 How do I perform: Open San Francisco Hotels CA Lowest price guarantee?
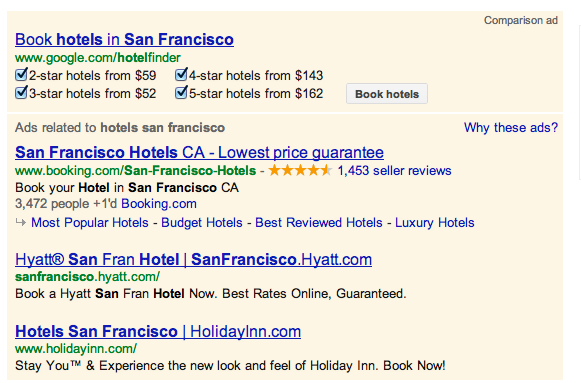[x=199, y=152]
